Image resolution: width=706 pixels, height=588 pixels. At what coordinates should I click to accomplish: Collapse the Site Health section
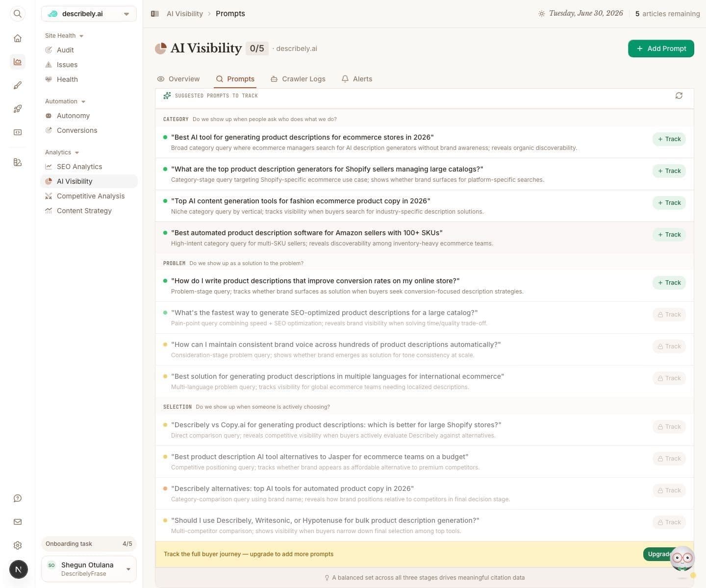(64, 36)
